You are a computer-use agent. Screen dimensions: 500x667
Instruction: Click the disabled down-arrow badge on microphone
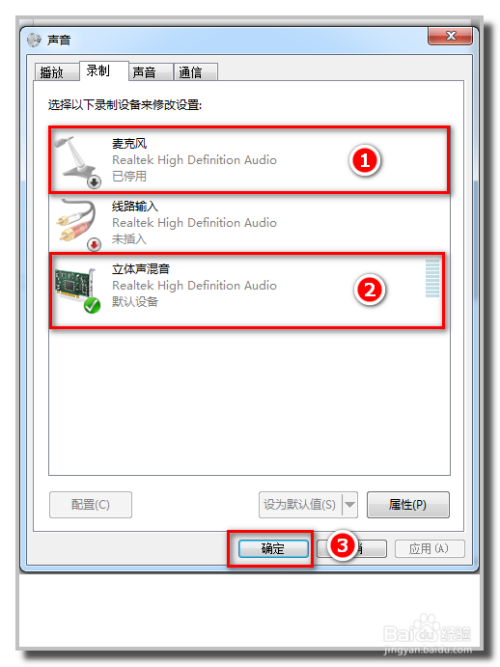94,182
